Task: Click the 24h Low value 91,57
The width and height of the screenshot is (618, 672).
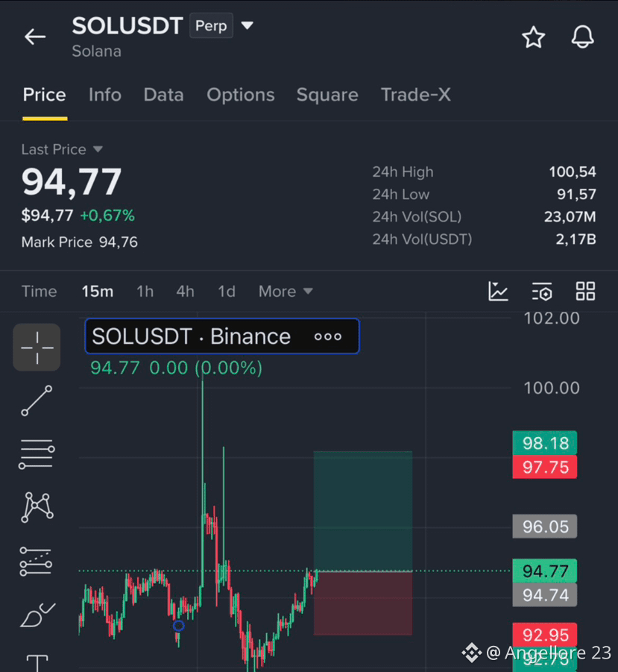Action: pyautogui.click(x=576, y=195)
